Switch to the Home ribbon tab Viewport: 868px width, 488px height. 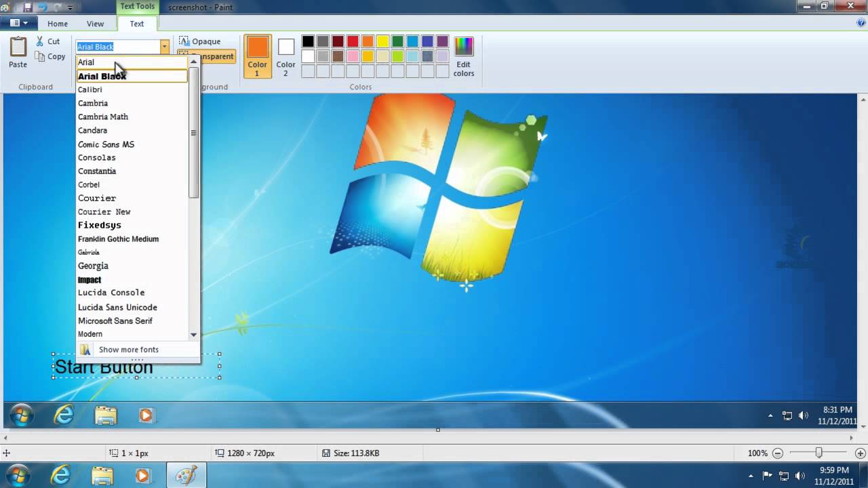(58, 24)
